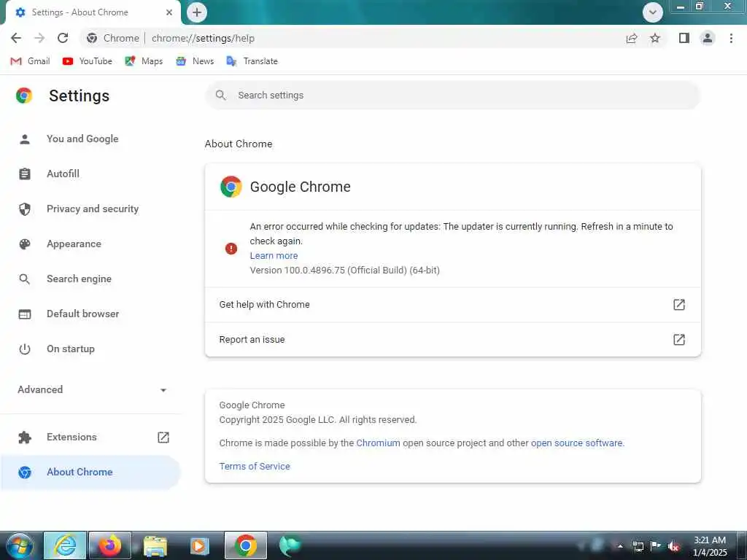Expand the Advanced settings section

tap(90, 389)
